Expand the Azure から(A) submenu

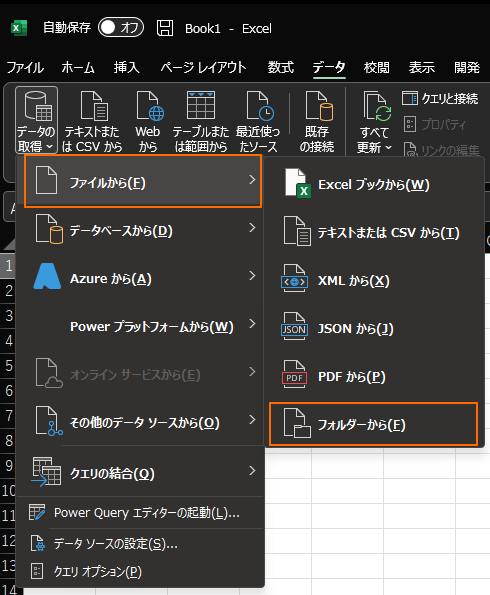click(x=143, y=278)
